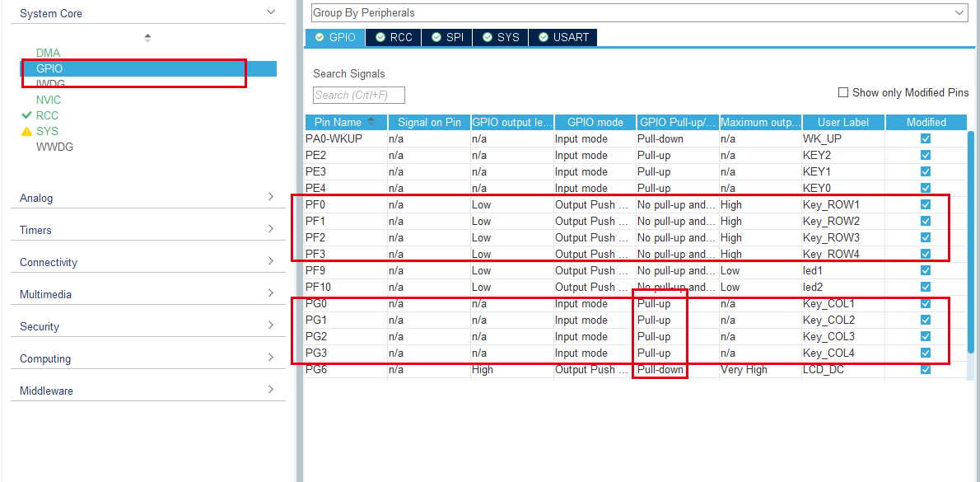Click the Key_ROW2 user label cell
The width and height of the screenshot is (980, 482).
(843, 221)
